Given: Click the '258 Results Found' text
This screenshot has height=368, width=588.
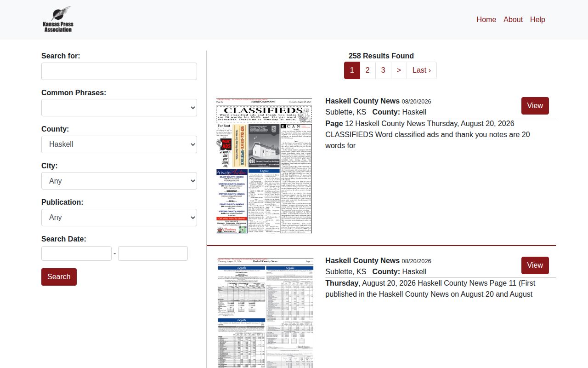Looking at the screenshot, I should coord(381,56).
